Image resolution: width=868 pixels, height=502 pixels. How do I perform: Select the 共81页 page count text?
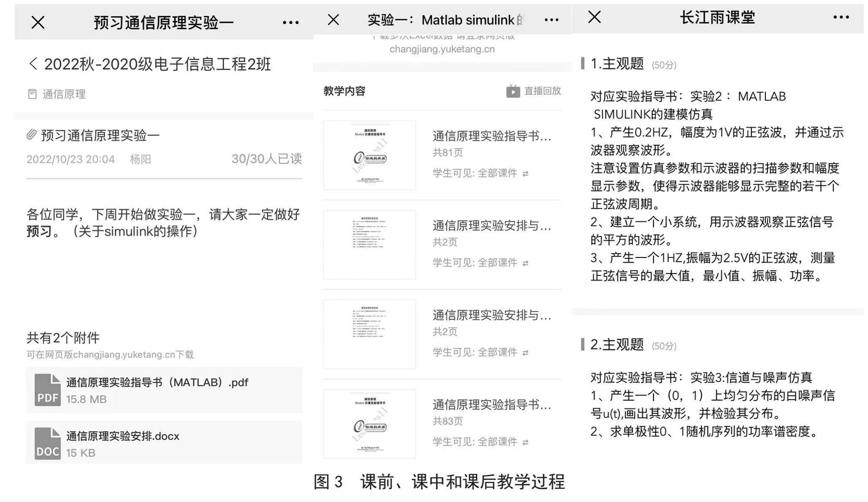[x=448, y=152]
